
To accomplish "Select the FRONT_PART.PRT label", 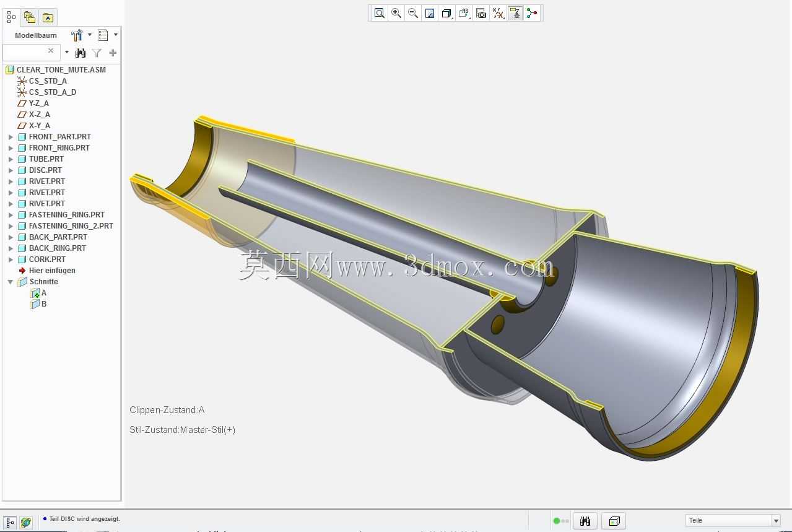I will tap(60, 137).
